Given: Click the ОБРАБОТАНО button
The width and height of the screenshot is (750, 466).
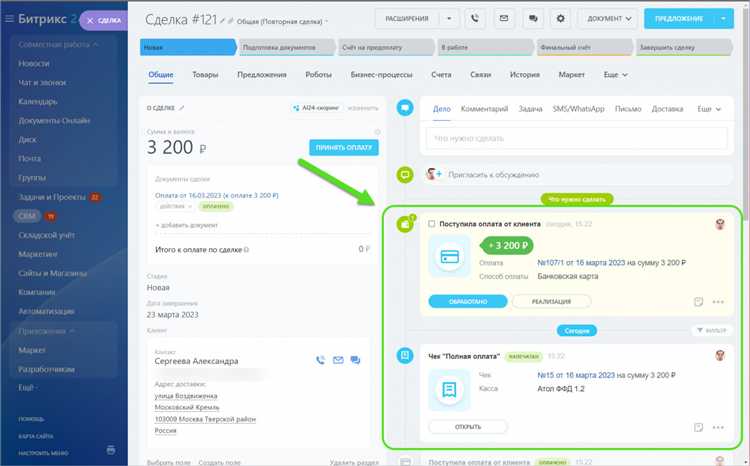Looking at the screenshot, I should coord(468,301).
